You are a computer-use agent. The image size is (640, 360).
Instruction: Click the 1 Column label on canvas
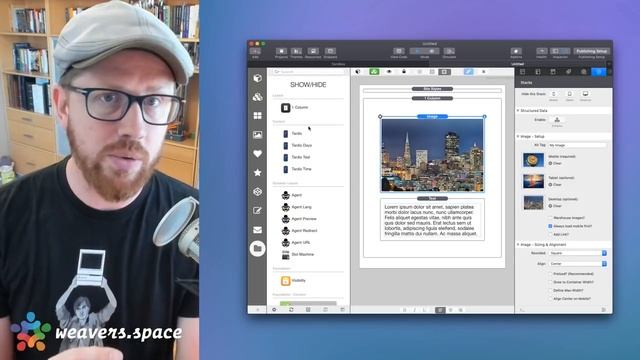point(432,98)
